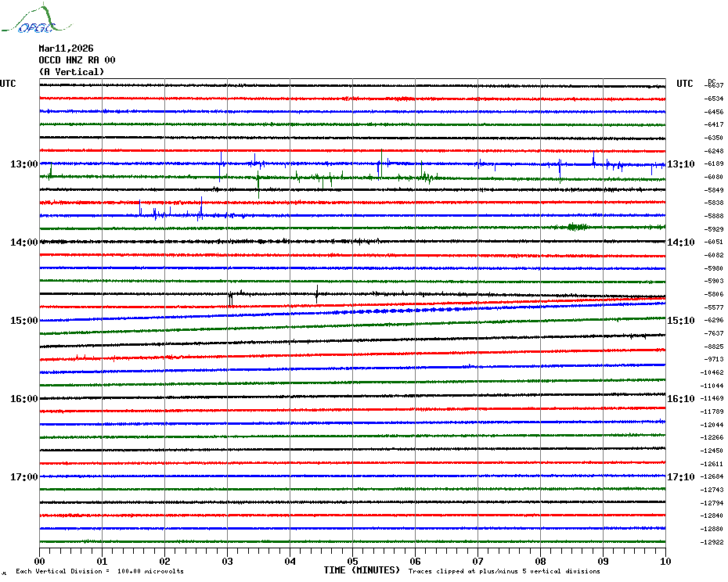Screen dimensions: 728x582
Task: Select the (A Vertical) channel label
Action: (x=71, y=72)
